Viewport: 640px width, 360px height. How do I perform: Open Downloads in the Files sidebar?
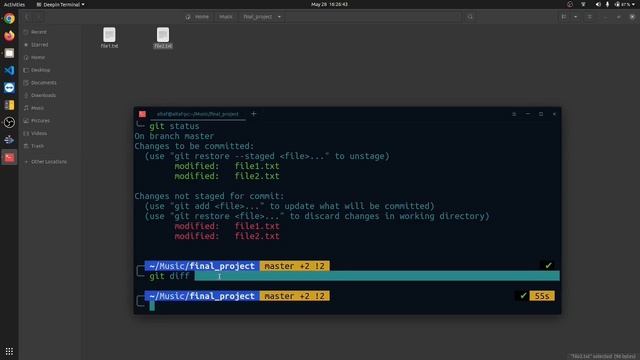point(43,95)
